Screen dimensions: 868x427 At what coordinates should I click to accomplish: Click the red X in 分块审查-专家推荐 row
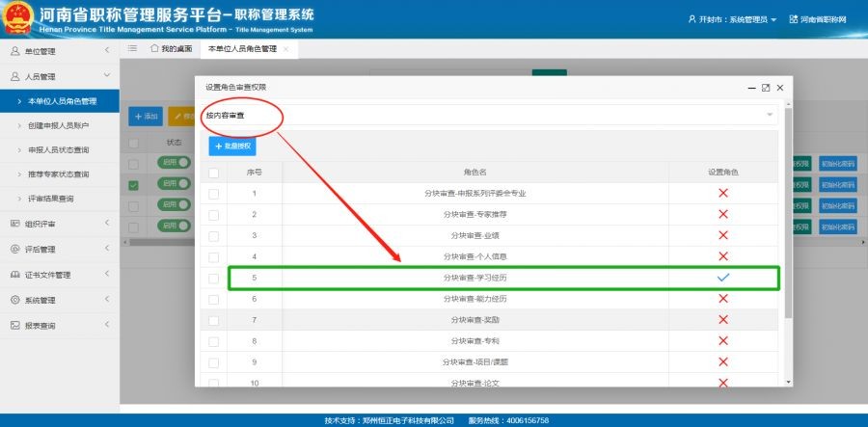pos(723,214)
